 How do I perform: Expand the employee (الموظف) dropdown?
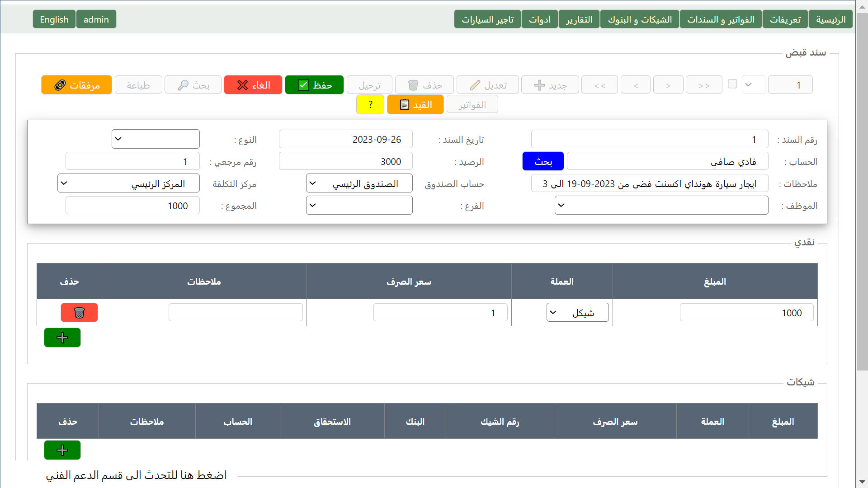point(661,206)
